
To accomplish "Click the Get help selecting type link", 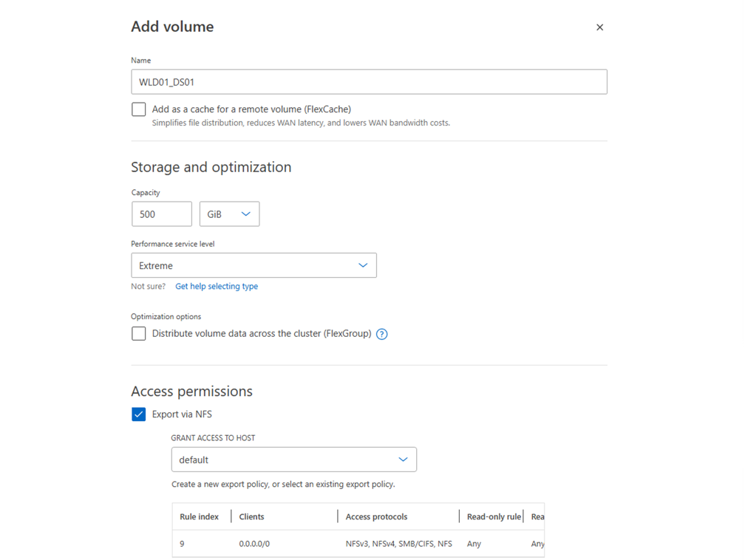I will (x=217, y=287).
